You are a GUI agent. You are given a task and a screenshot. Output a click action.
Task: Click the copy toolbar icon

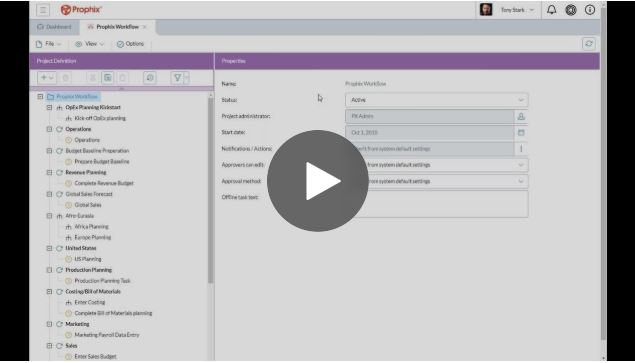108,78
